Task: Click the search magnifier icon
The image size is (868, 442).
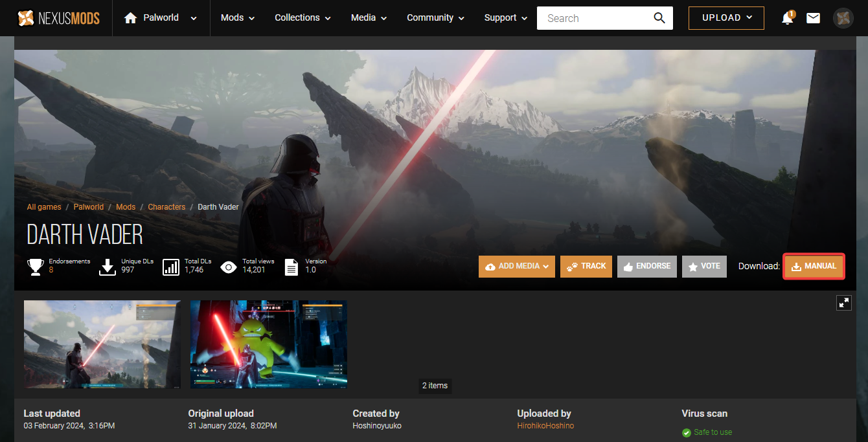Action: pyautogui.click(x=659, y=18)
